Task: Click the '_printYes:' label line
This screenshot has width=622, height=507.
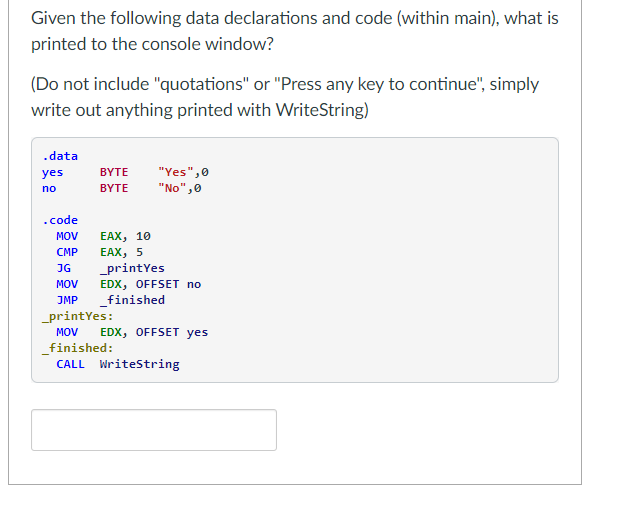Action: (x=78, y=316)
